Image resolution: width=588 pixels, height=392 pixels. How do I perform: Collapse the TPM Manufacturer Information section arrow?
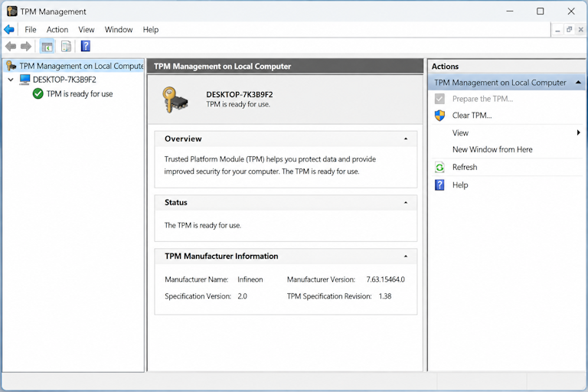[x=406, y=256]
